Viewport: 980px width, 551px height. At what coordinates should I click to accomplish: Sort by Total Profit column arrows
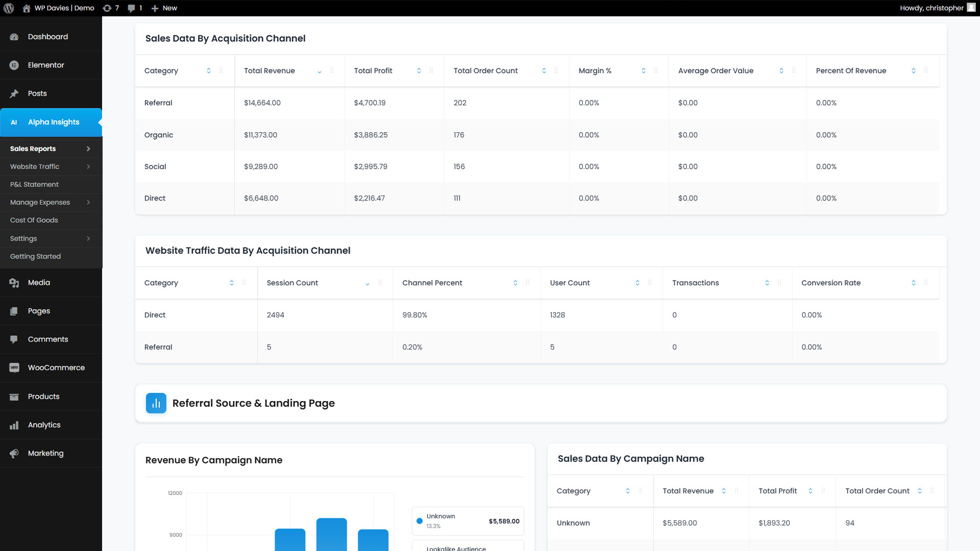coord(419,71)
